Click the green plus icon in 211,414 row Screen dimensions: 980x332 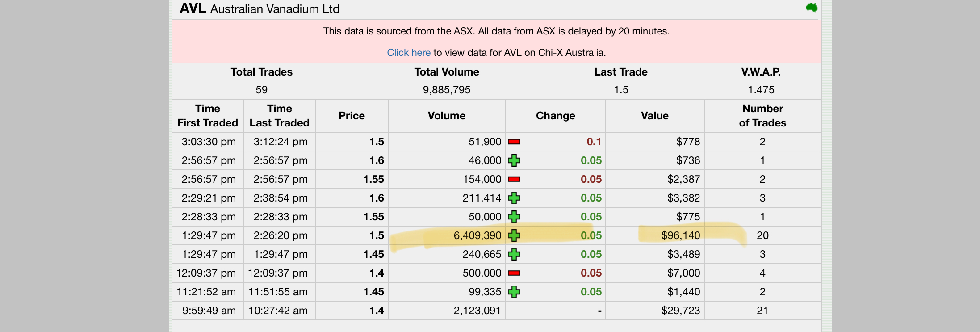(514, 198)
